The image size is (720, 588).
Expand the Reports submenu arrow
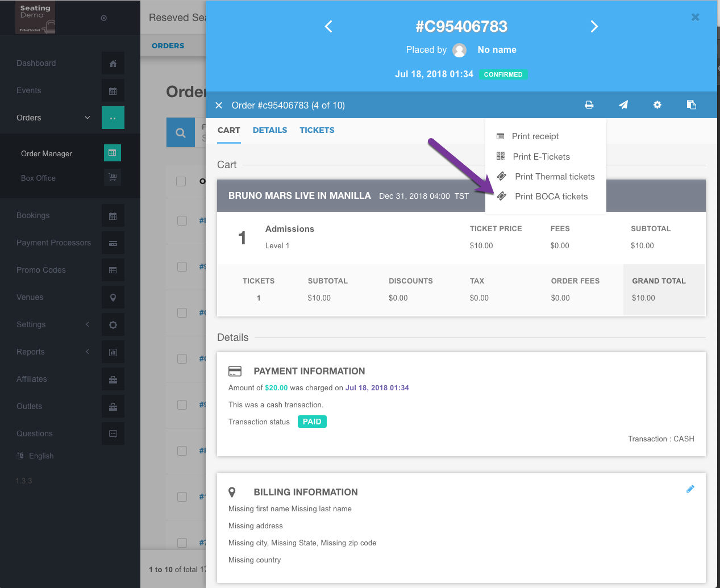[x=88, y=352]
